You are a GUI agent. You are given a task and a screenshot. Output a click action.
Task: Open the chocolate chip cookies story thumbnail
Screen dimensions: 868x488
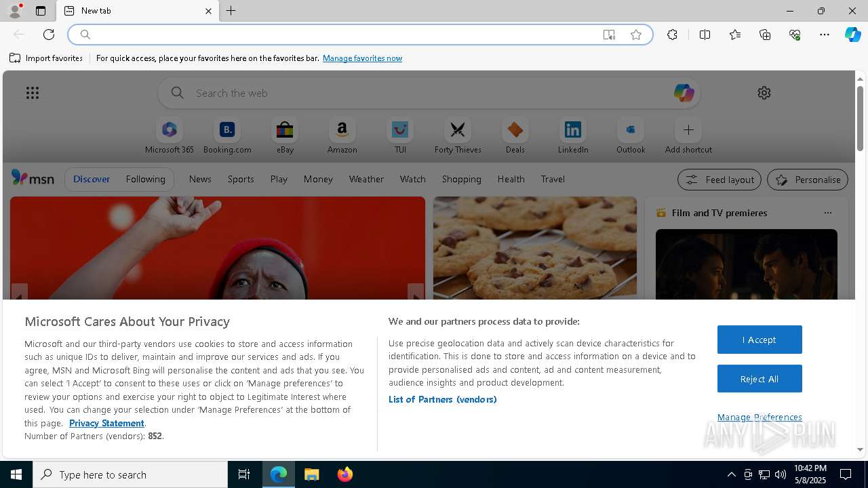coord(535,248)
